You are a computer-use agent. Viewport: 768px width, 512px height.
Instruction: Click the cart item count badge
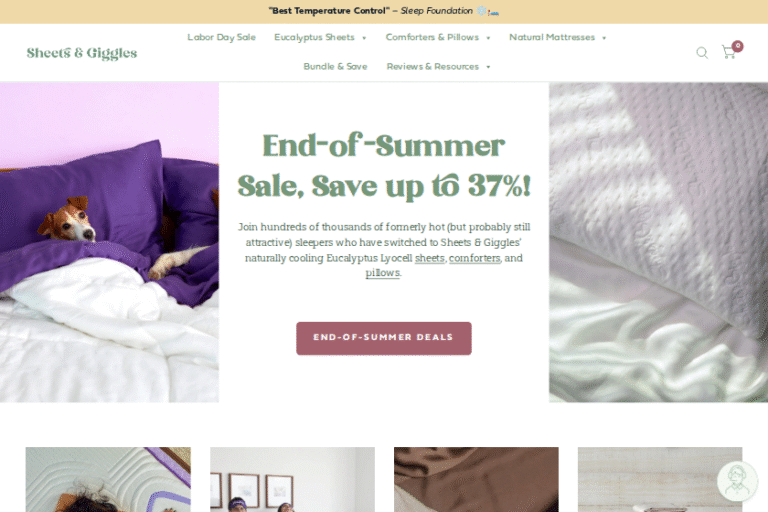pos(737,46)
